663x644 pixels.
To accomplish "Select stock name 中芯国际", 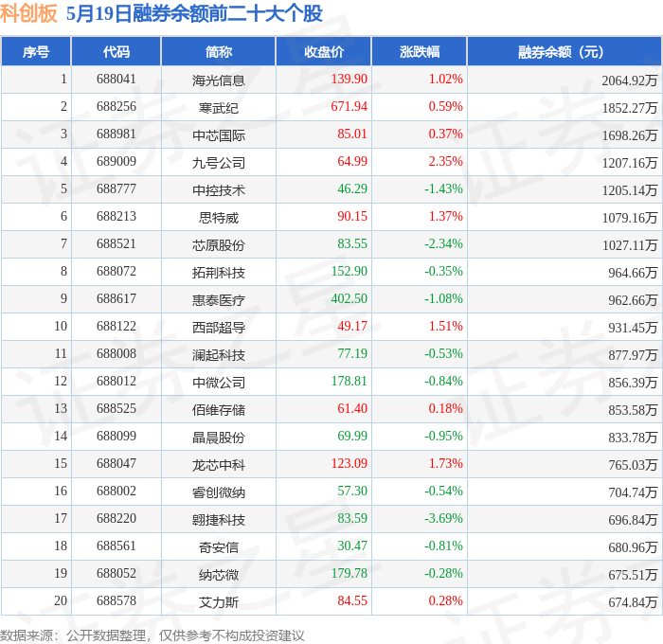I will (219, 134).
